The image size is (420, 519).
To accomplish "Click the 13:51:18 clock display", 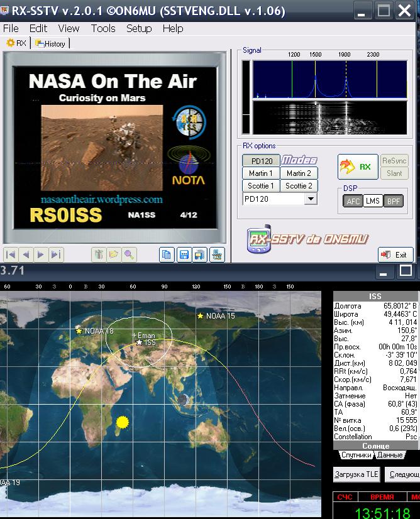I will coord(382,512).
